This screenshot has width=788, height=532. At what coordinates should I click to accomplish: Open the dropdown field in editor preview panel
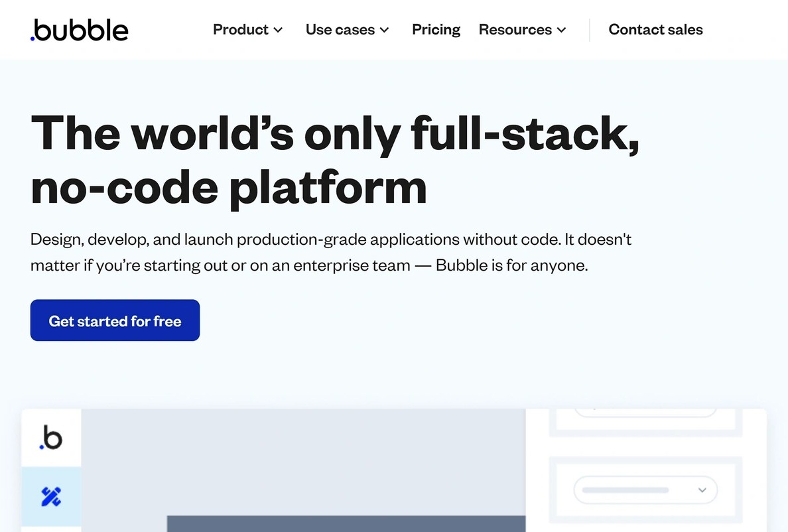click(645, 490)
